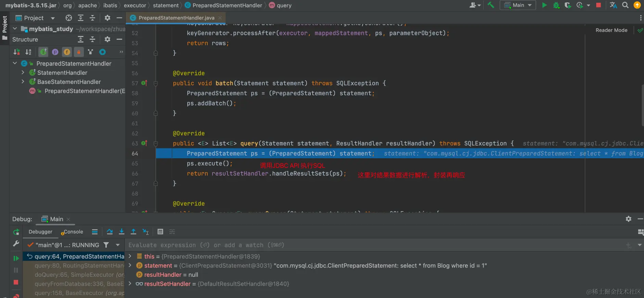Viewport: 644px width, 298px height.
Task: Open the vertical Project tool window tab
Action: (x=5, y=28)
